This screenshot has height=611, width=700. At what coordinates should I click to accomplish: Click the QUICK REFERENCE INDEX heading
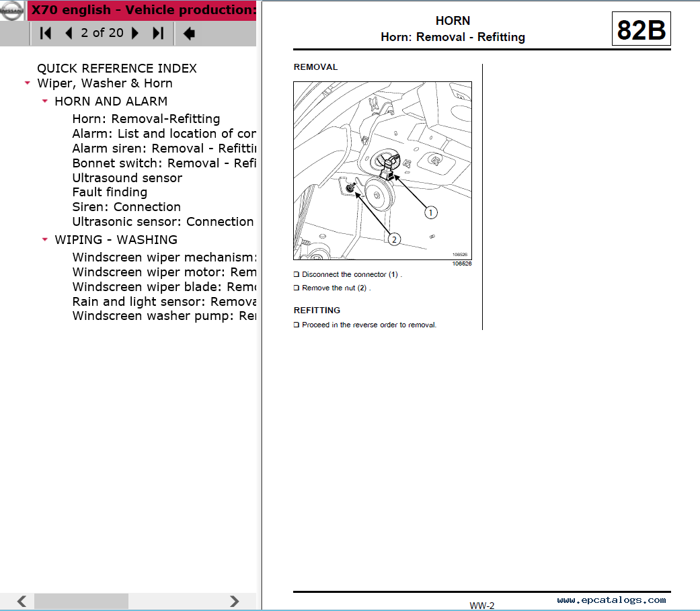116,69
